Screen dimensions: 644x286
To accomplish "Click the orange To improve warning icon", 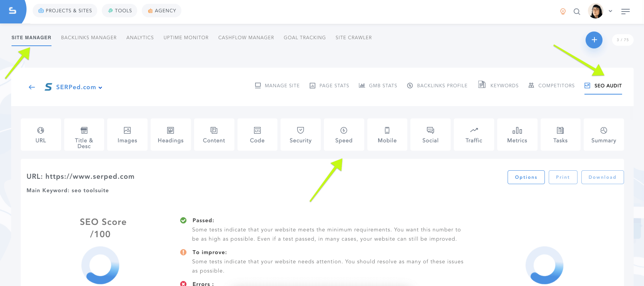I will tap(183, 252).
